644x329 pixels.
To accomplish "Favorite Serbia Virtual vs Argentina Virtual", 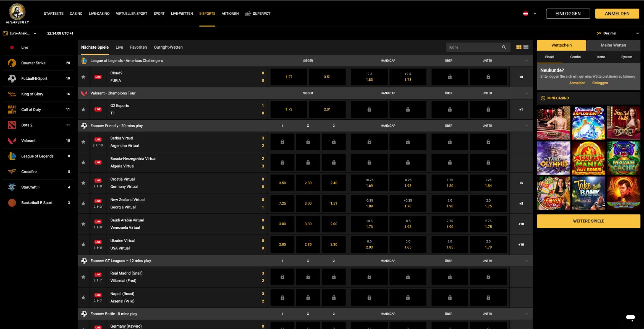I will [83, 142].
